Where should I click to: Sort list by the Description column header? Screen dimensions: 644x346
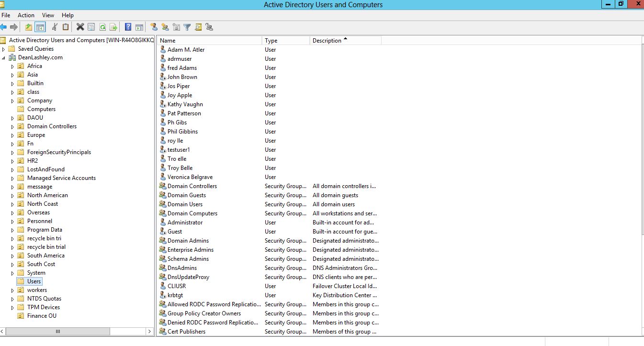pos(346,41)
